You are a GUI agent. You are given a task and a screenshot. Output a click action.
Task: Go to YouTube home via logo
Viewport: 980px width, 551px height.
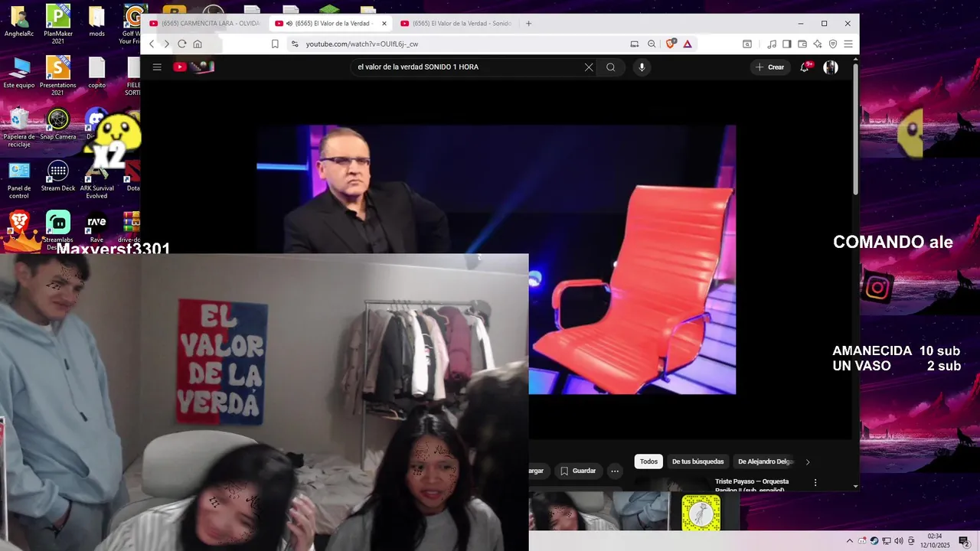pyautogui.click(x=194, y=67)
